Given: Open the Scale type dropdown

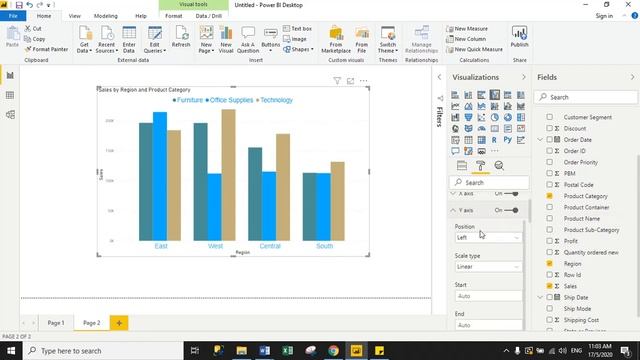Looking at the screenshot, I should (488, 267).
